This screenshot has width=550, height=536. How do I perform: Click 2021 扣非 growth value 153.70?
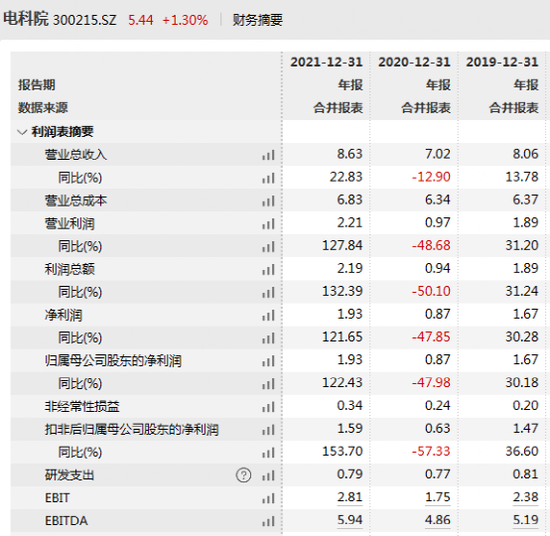click(342, 451)
